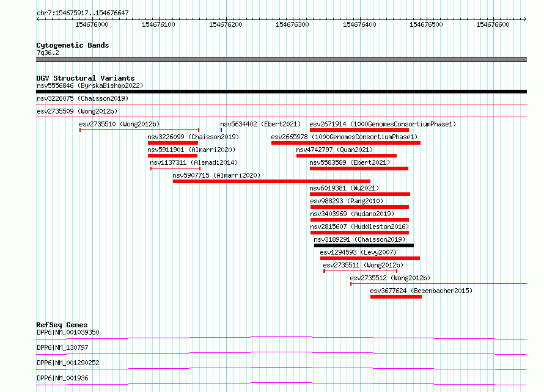Viewport: 544px width, 392px height.
Task: Select the esv2735510 thin red interval line
Action: click(x=139, y=130)
